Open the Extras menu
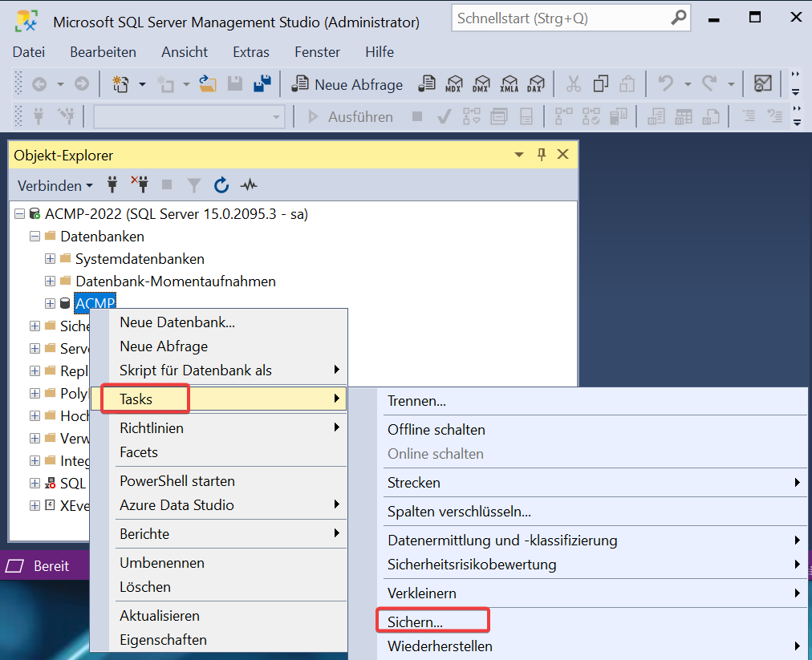This screenshot has height=660, width=812. (x=250, y=52)
